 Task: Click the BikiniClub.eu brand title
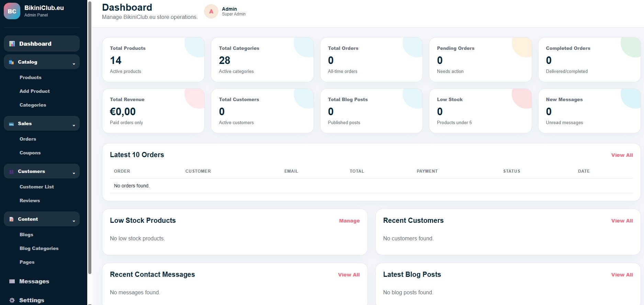44,8
